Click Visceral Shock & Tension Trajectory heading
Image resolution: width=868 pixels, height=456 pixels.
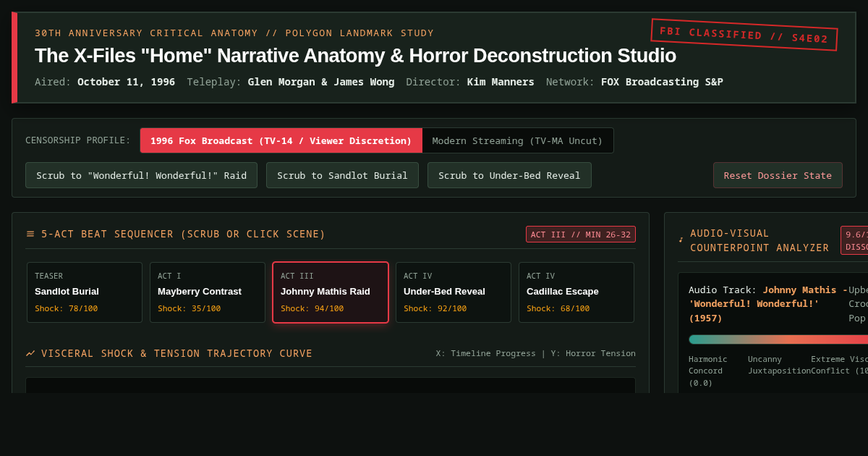tap(176, 353)
